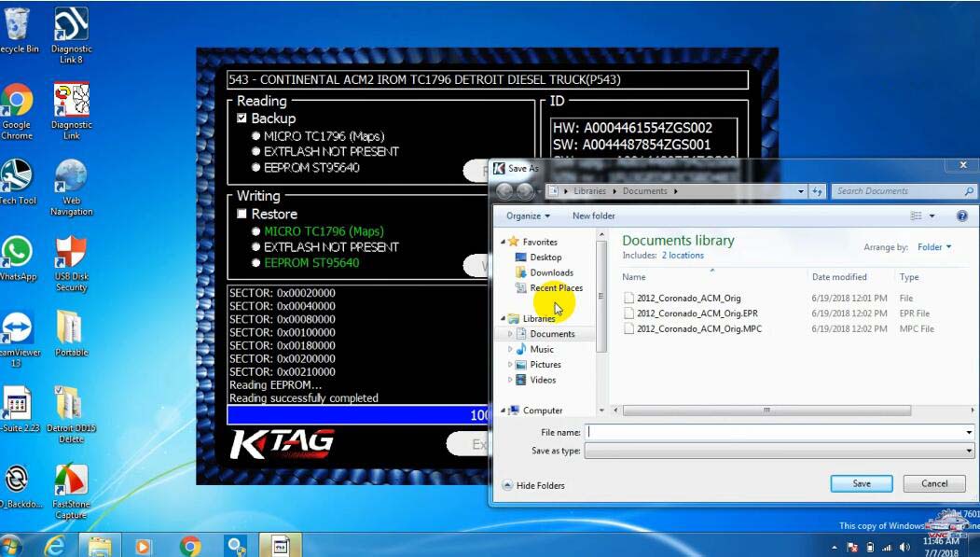Go to Downloads in the Favorites list
Image resolution: width=980 pixels, height=557 pixels.
544,272
